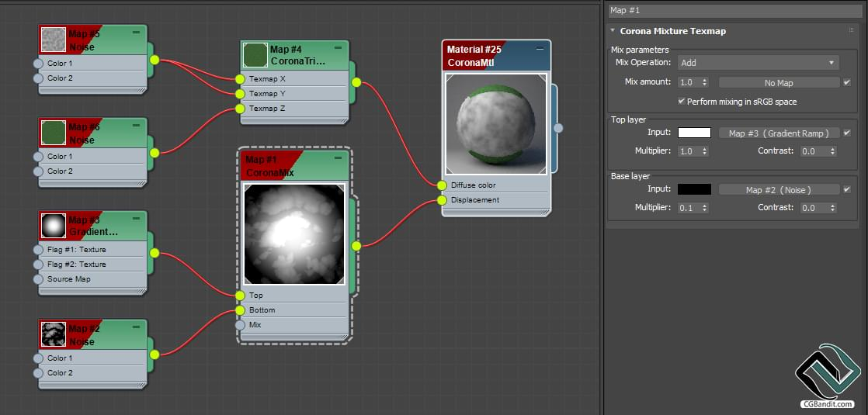Click the Map #1 name field

735,11
